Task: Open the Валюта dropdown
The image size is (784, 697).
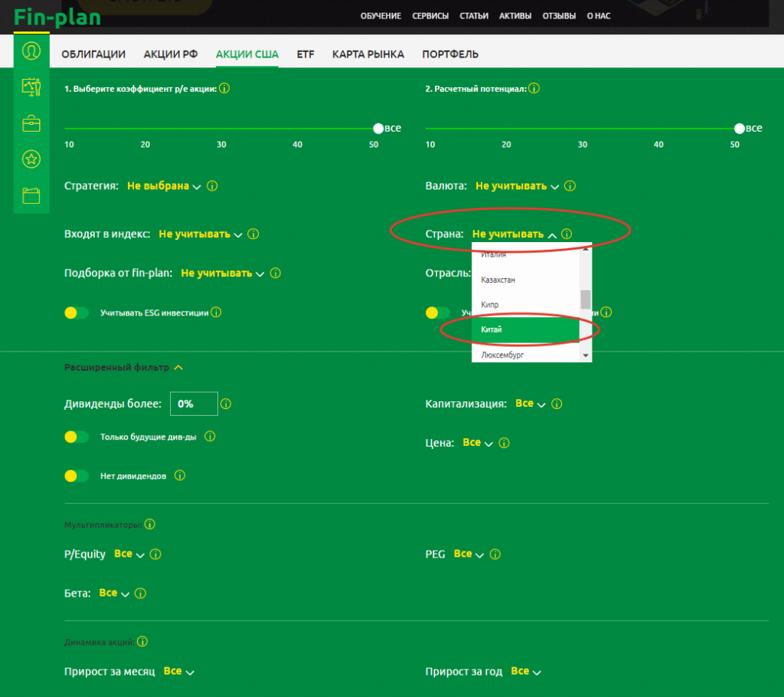Action: [x=517, y=186]
